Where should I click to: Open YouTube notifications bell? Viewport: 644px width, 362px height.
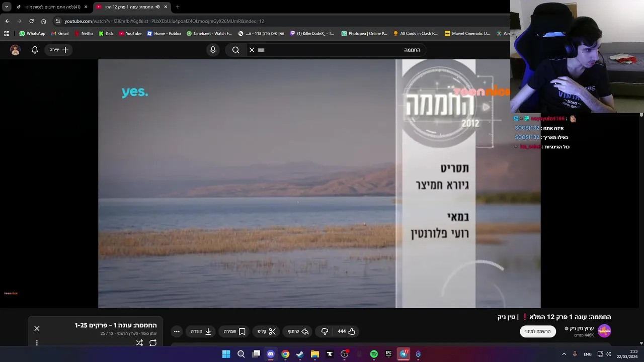(x=35, y=50)
